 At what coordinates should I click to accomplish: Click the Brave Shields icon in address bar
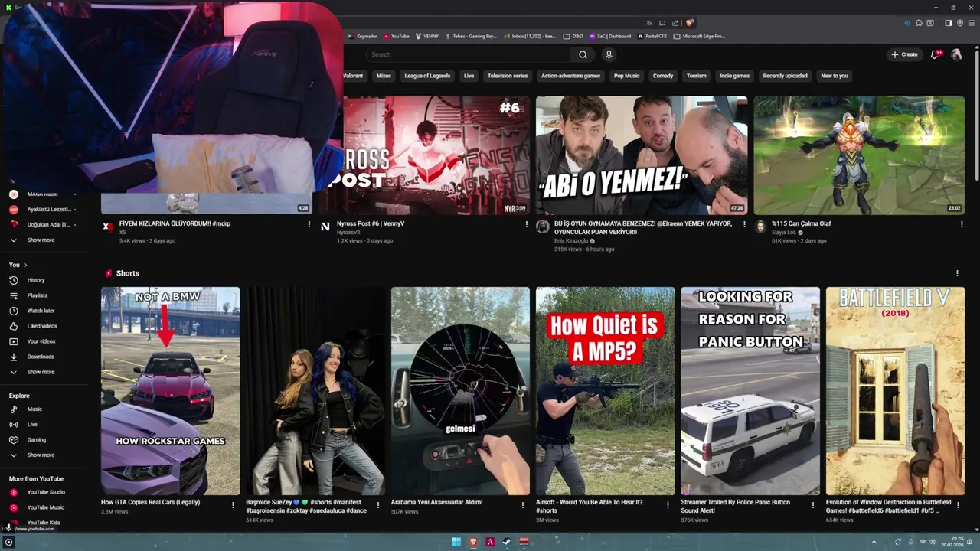click(690, 23)
